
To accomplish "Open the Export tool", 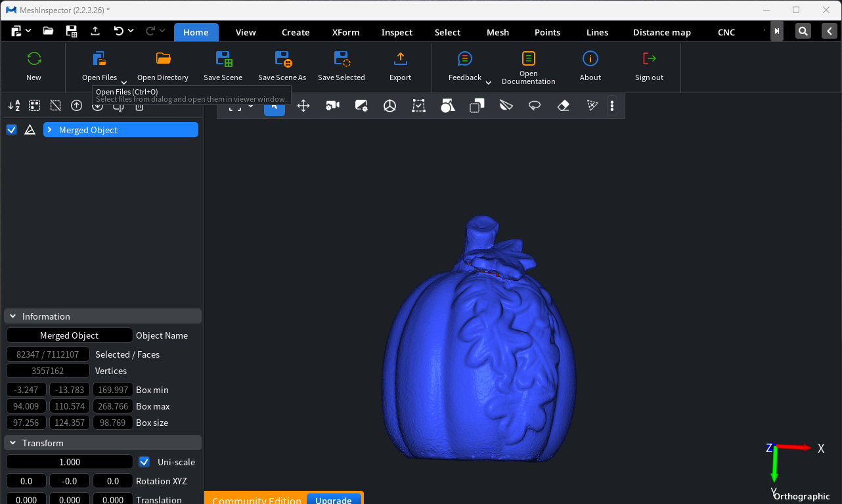I will (400, 66).
